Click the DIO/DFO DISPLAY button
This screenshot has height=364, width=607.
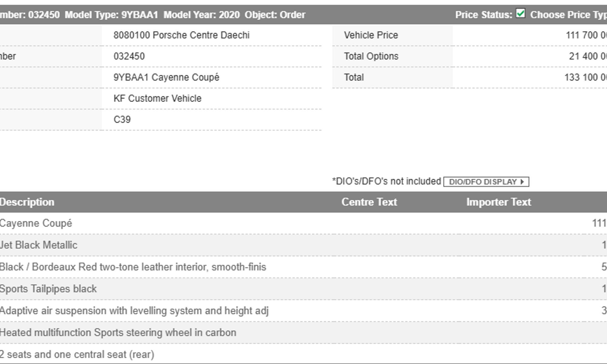(x=486, y=182)
